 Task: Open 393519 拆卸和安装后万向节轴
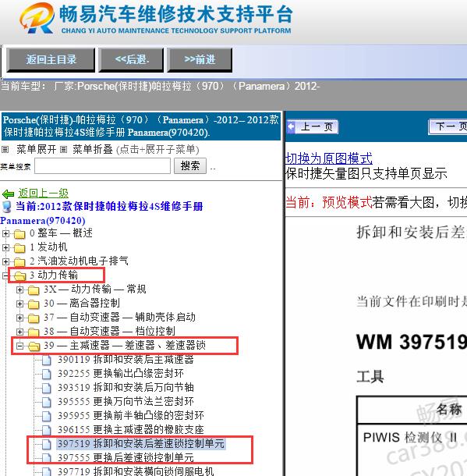[x=126, y=388]
